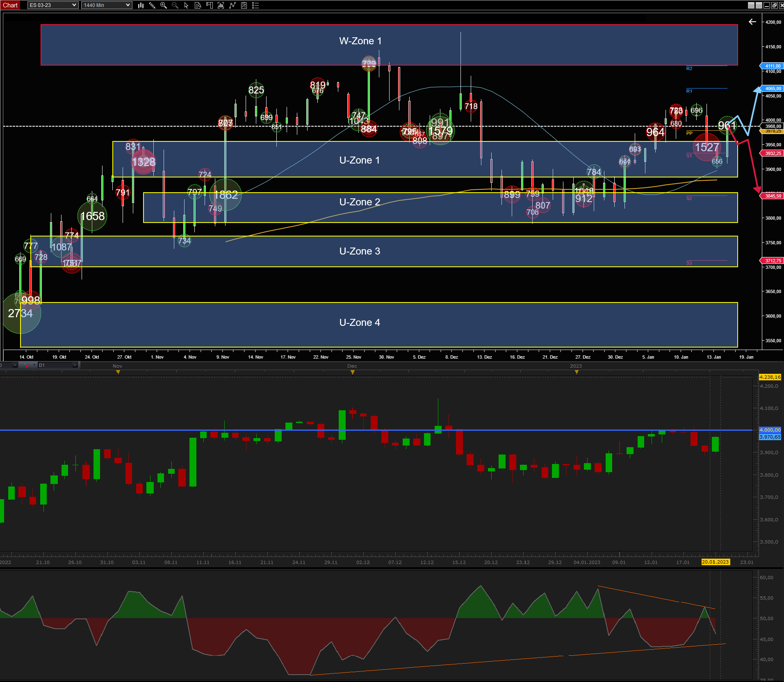Click the 2023 timeline marker triangle
The width and height of the screenshot is (784, 682).
[x=577, y=372]
